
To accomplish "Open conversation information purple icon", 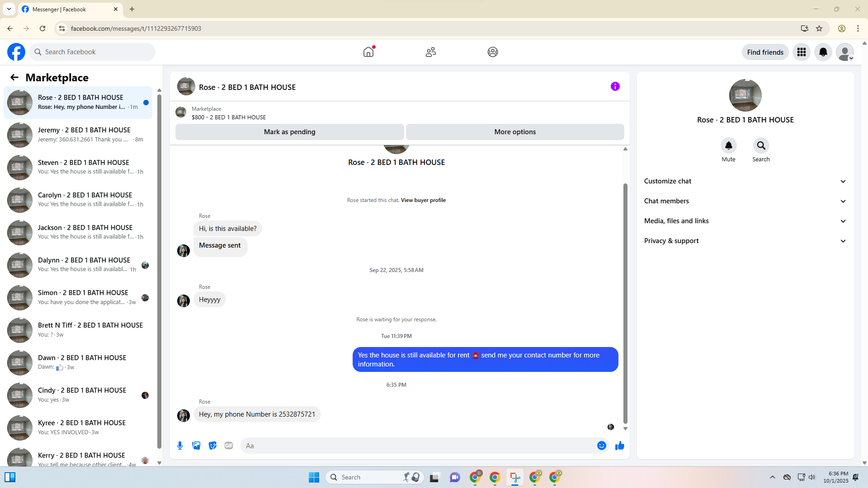I will 615,86.
